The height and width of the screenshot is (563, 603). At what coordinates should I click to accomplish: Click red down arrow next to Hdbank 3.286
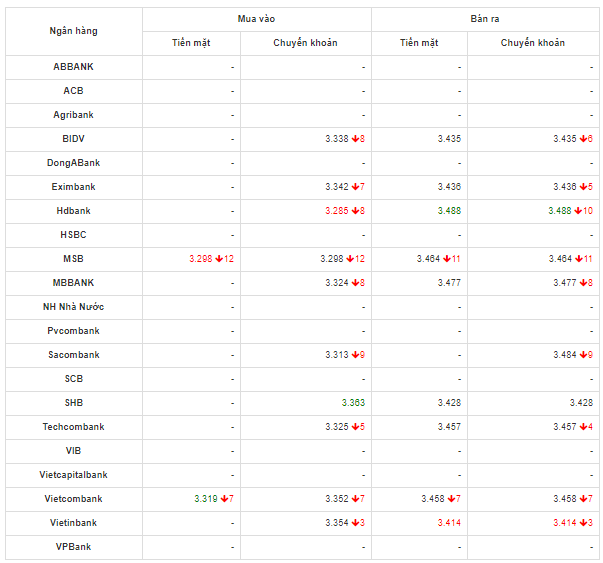[x=354, y=211]
